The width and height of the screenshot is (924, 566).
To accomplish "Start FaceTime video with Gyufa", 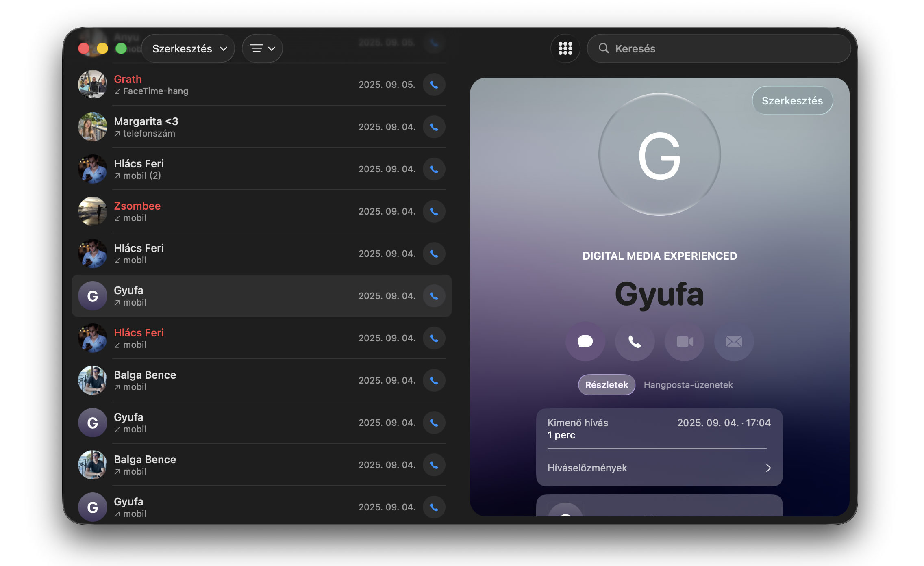I will click(684, 341).
